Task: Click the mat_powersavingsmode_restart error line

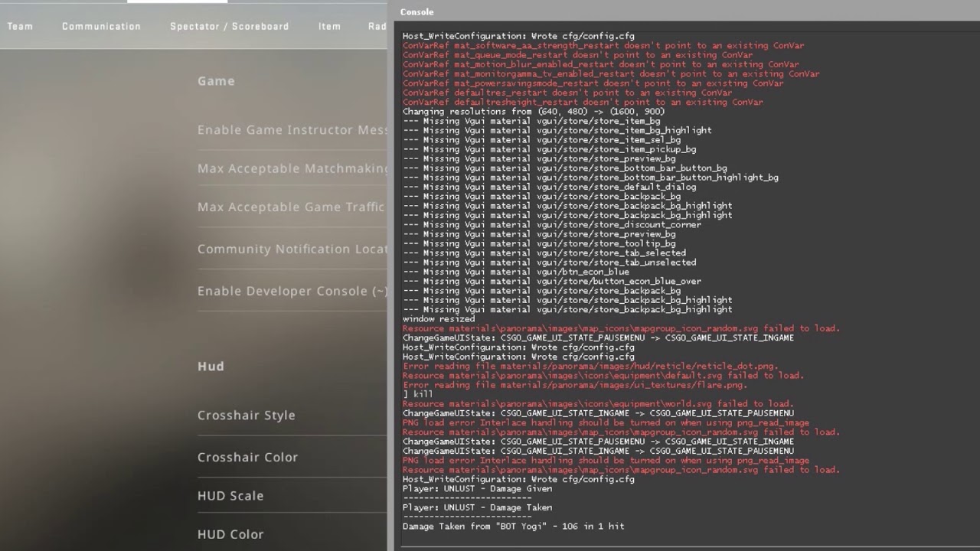Action: click(593, 83)
